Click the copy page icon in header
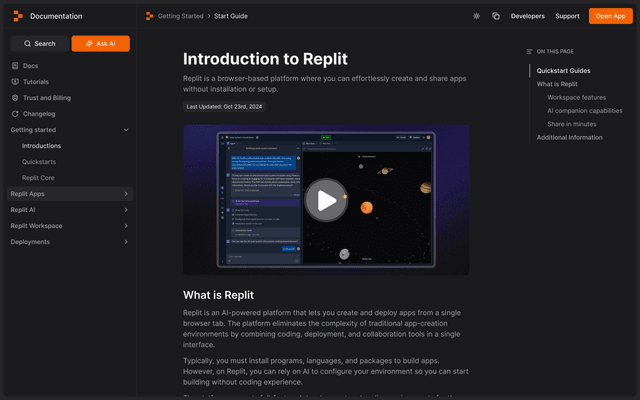 coord(496,16)
